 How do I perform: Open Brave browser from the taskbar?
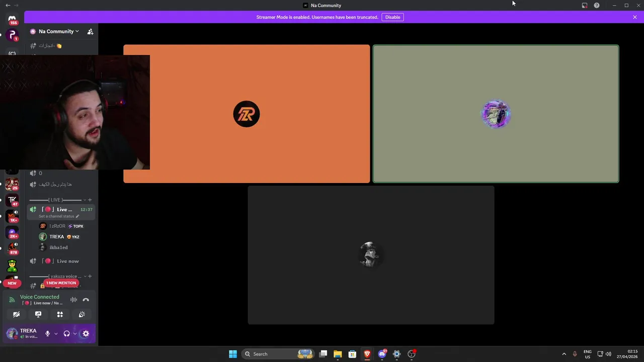tap(367, 354)
